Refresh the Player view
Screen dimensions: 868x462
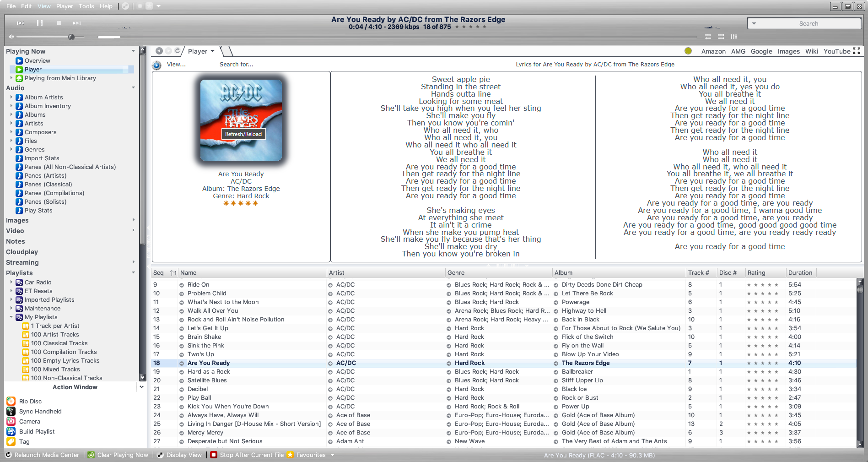pos(177,51)
